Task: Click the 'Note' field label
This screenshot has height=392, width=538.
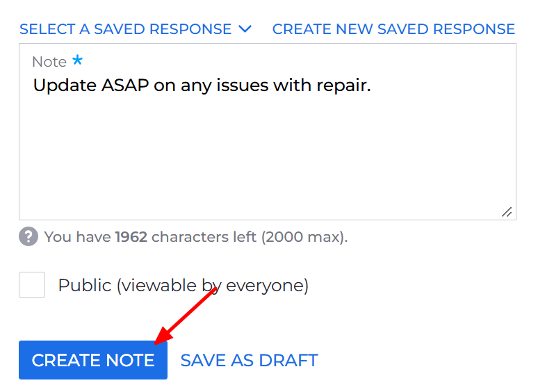Action: pos(49,62)
